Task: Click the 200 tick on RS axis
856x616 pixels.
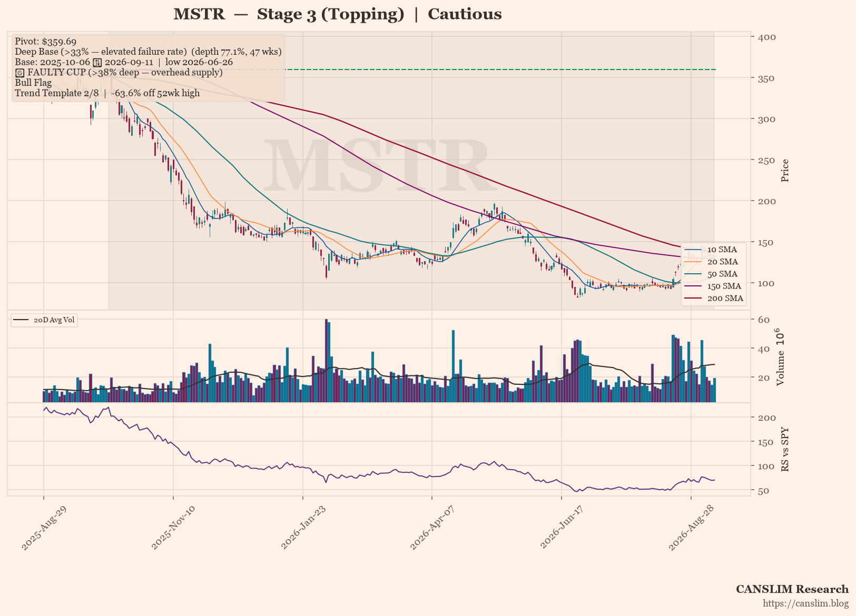Action: pos(766,418)
